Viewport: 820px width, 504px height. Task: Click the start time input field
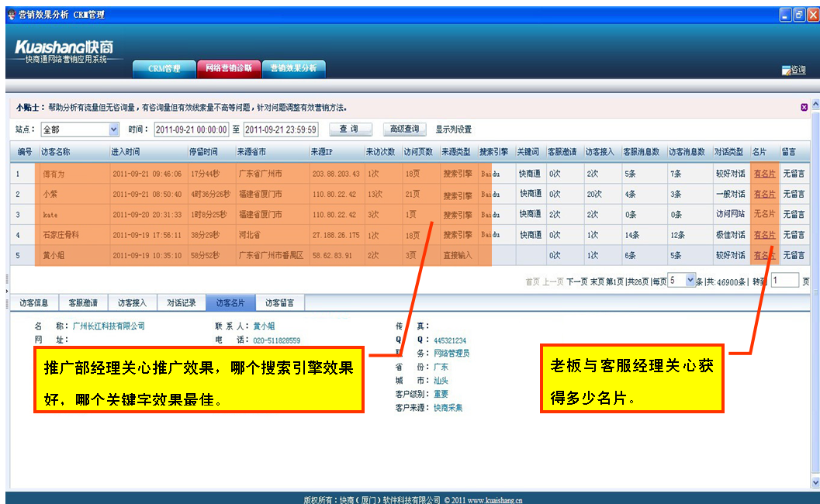pyautogui.click(x=191, y=129)
